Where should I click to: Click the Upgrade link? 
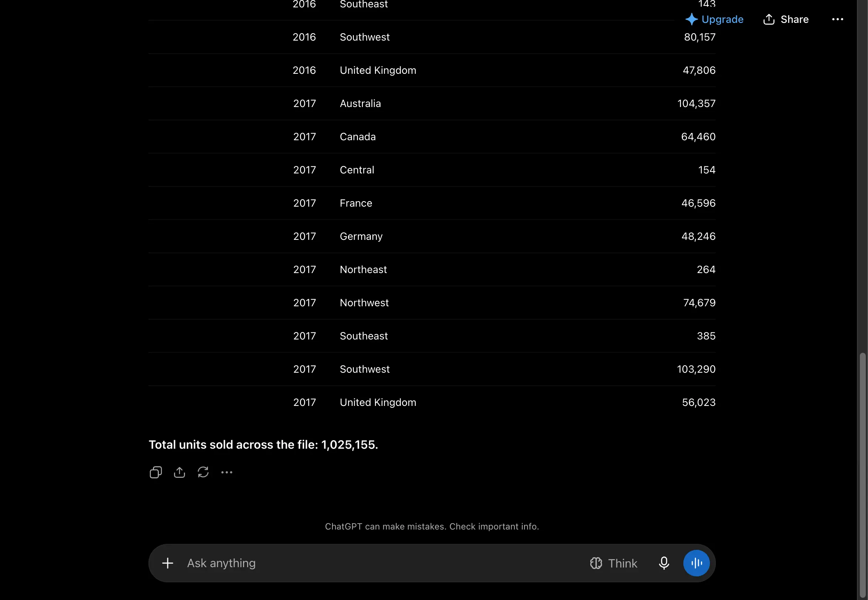(722, 19)
